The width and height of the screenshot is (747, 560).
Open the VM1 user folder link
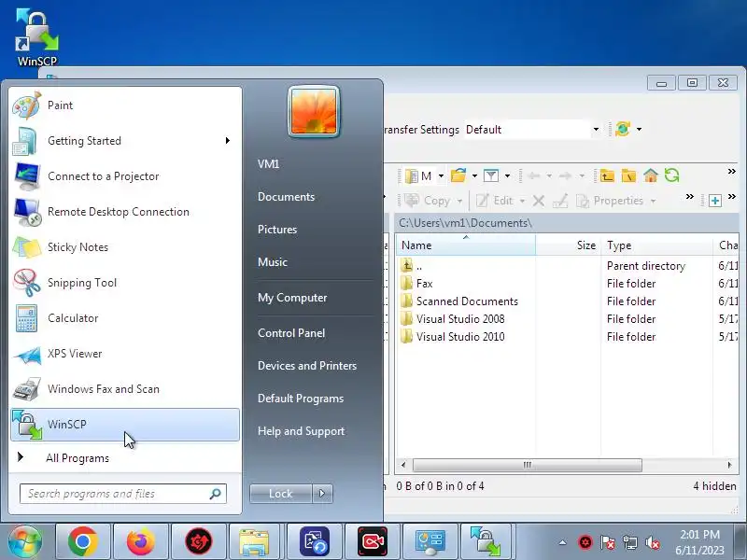pos(268,164)
